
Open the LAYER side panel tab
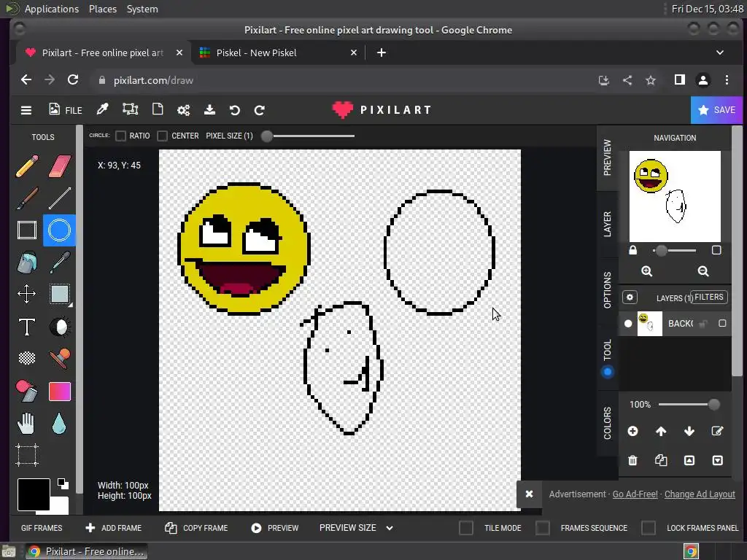click(608, 224)
